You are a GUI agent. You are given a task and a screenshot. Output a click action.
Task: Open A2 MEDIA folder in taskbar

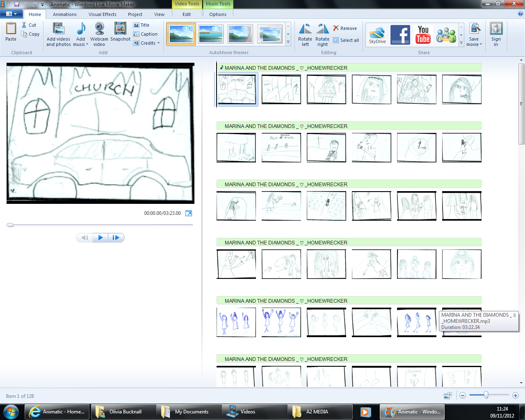pos(320,412)
